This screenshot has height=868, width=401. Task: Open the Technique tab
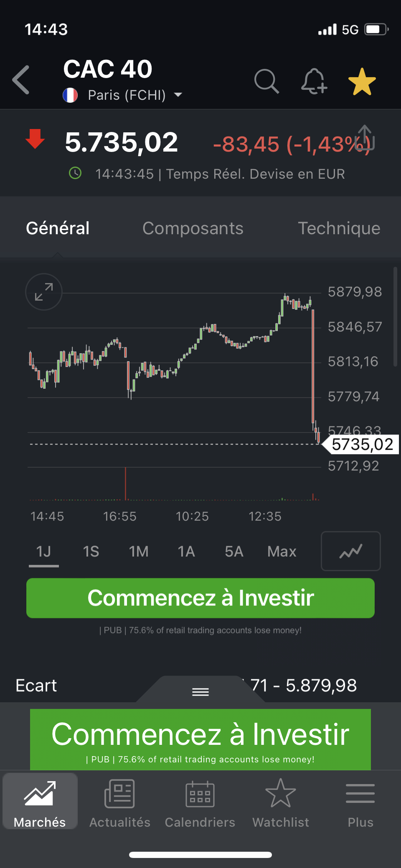(339, 228)
